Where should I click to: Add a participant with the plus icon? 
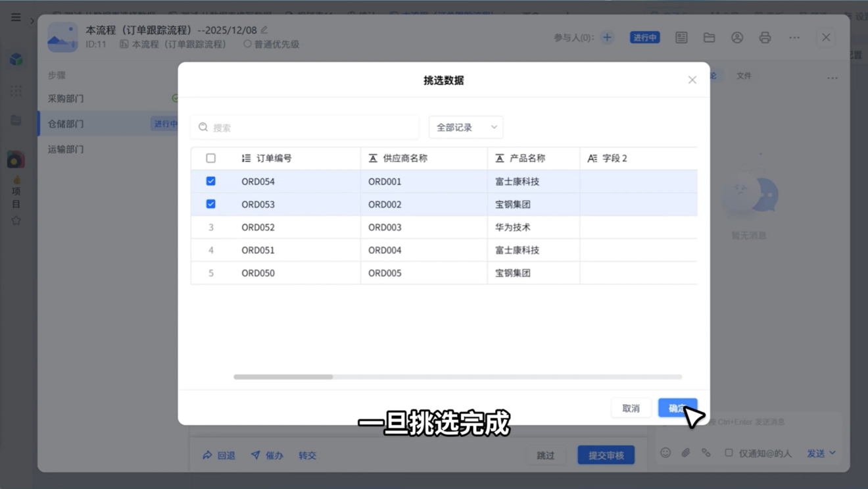click(x=607, y=38)
